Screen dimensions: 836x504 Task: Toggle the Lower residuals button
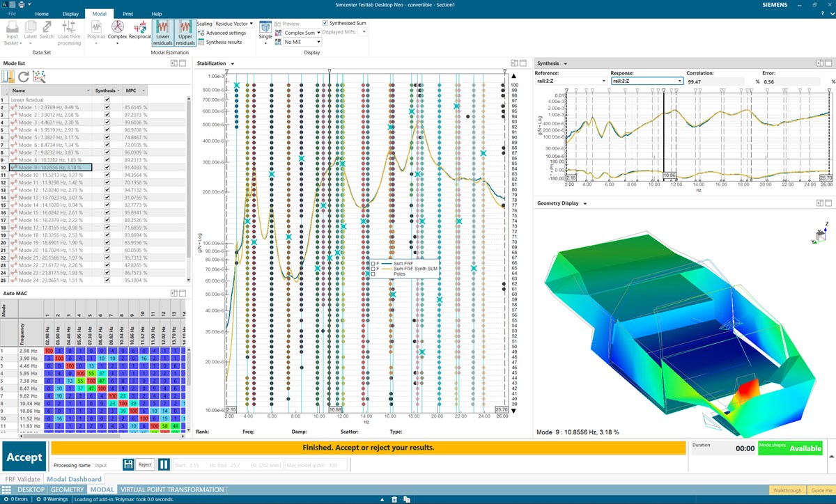pyautogui.click(x=163, y=32)
